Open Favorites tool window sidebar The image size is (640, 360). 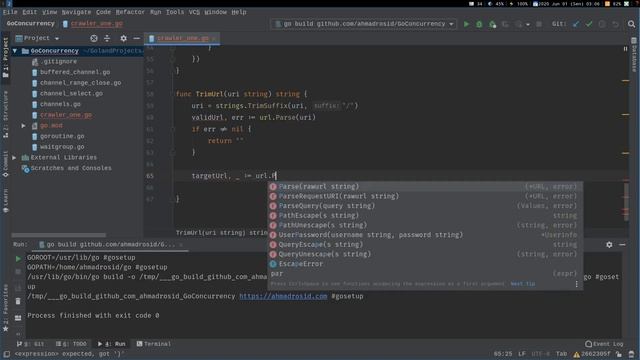coord(5,308)
